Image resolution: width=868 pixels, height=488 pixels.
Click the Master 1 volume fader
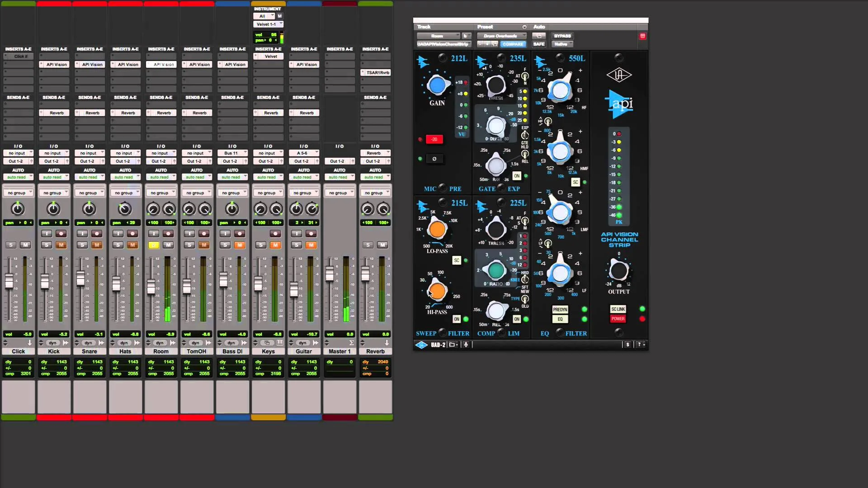click(x=330, y=274)
